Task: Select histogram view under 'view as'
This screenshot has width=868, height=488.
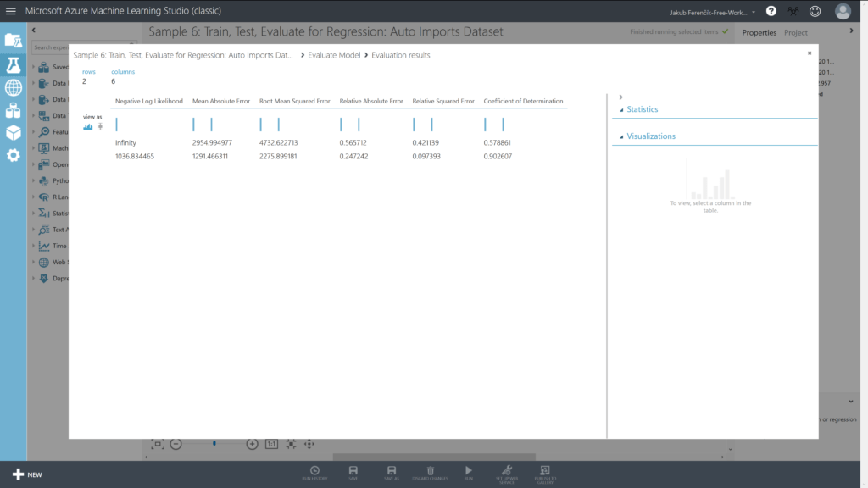Action: (88, 126)
